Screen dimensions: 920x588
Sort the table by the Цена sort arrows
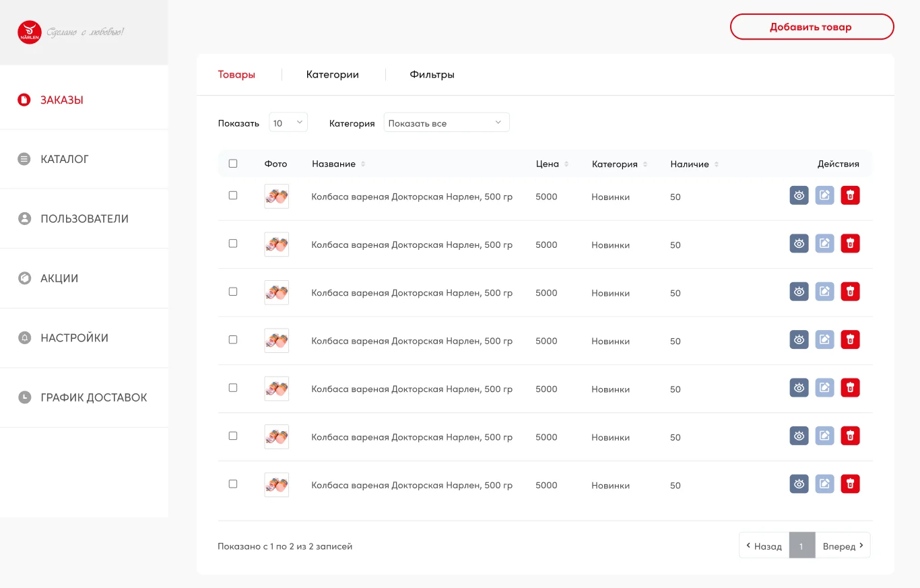(566, 164)
